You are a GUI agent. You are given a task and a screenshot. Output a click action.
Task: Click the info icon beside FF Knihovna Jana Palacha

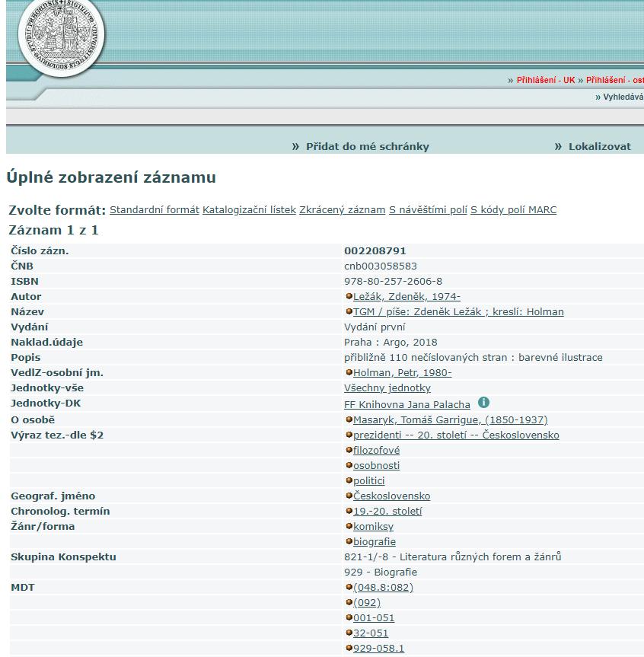click(x=483, y=402)
